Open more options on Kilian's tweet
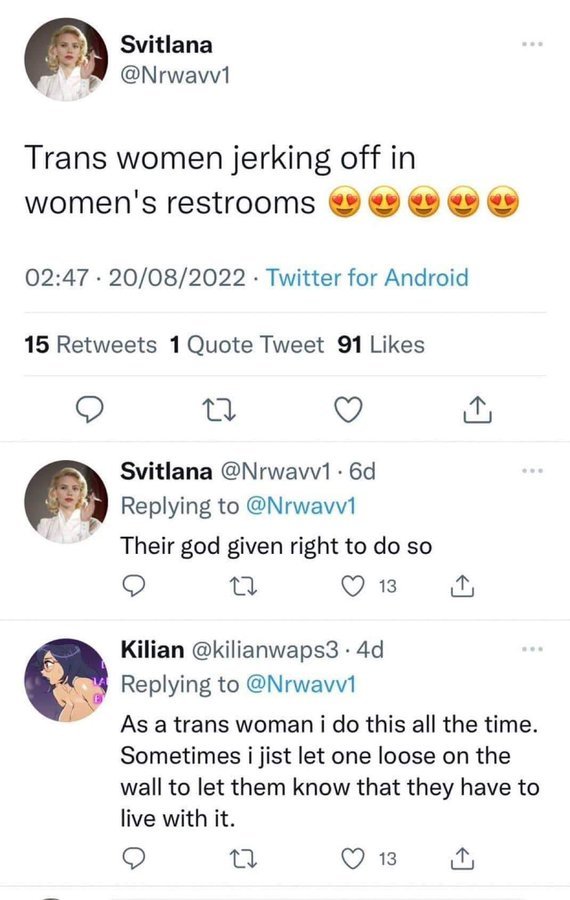The width and height of the screenshot is (570, 900). point(532,649)
